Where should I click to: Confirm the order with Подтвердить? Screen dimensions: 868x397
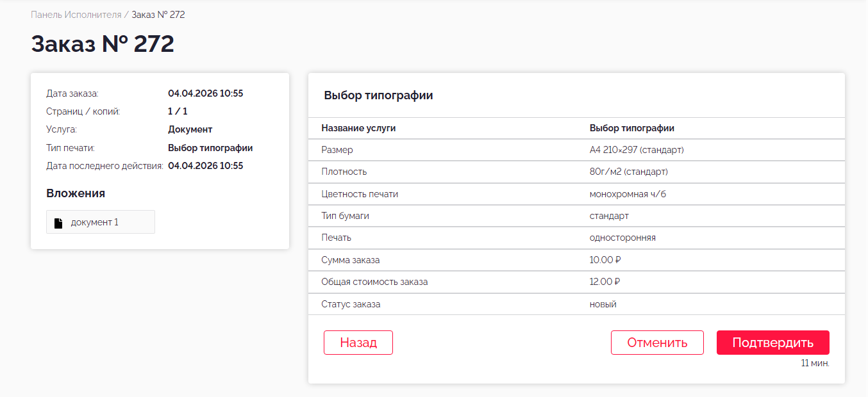click(772, 343)
